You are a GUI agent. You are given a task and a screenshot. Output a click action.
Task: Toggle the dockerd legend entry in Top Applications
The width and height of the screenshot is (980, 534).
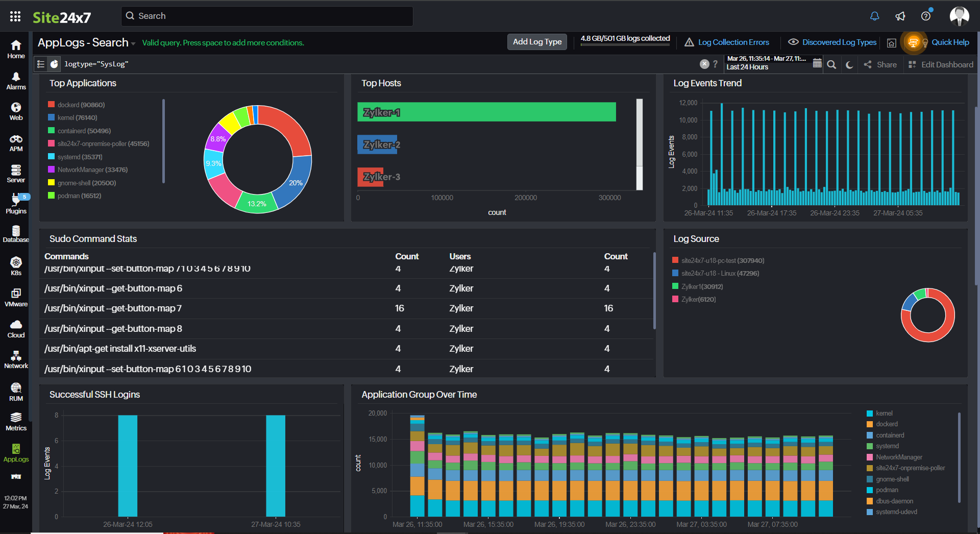point(76,105)
